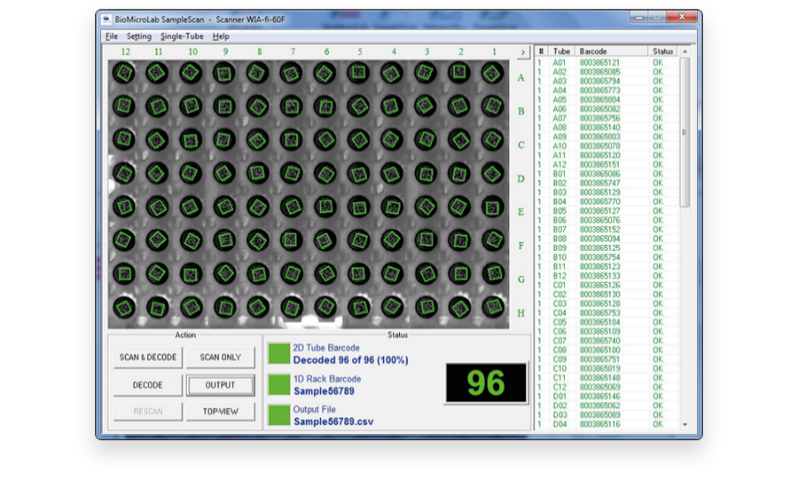
Task: Click the Barcode column header
Action: pos(611,51)
